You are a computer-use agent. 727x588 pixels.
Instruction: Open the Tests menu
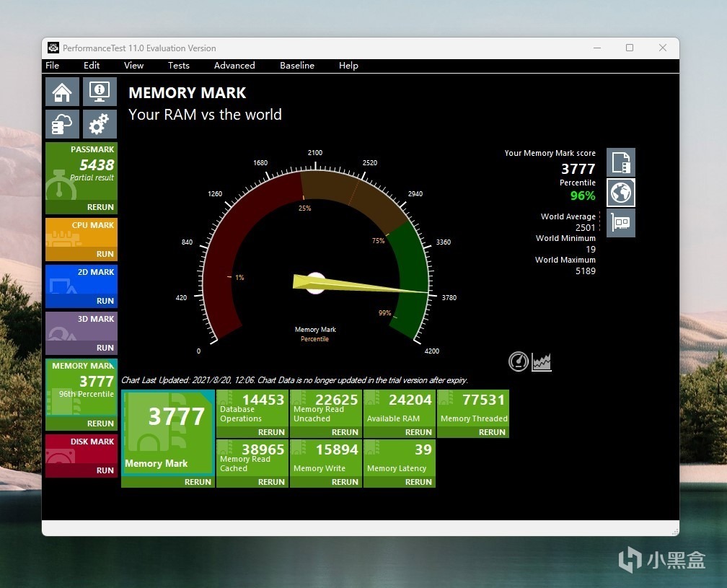point(179,66)
